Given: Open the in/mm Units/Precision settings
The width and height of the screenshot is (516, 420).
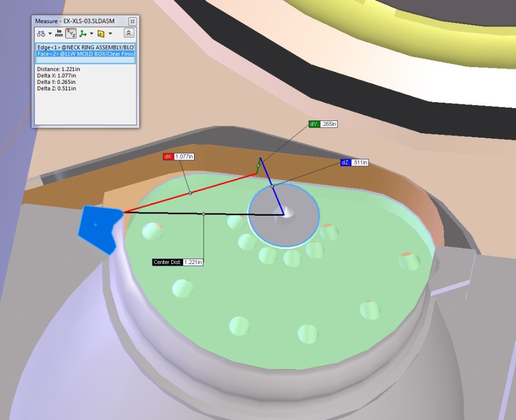Looking at the screenshot, I should (x=59, y=33).
